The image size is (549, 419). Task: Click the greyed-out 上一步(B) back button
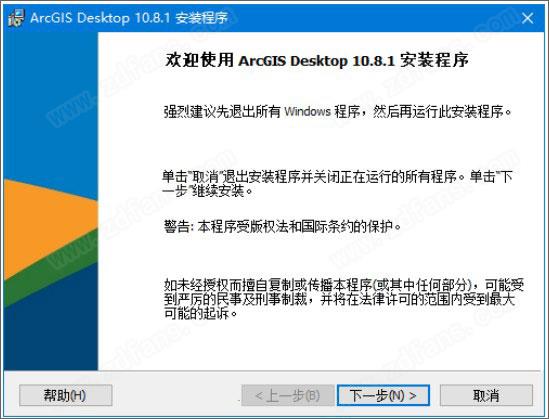click(x=288, y=396)
